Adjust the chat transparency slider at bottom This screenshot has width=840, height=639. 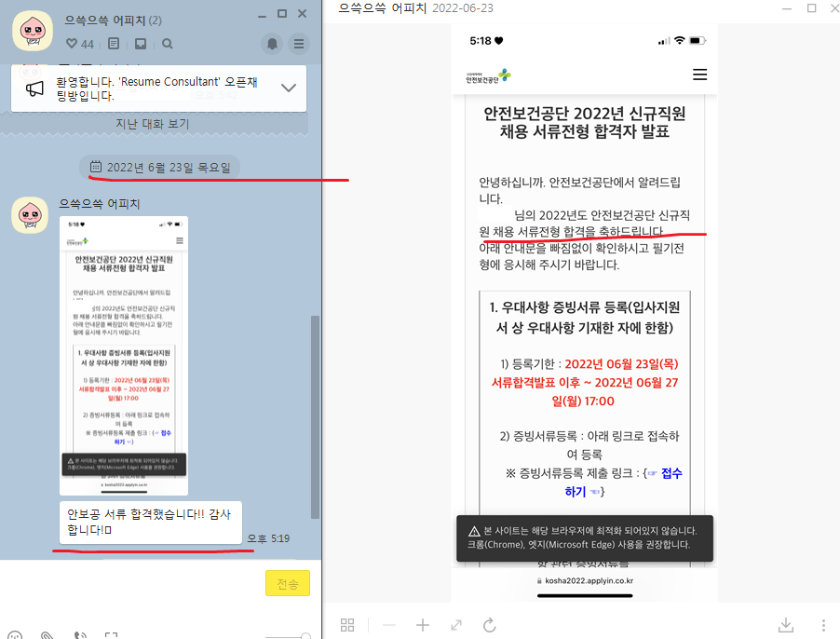click(x=288, y=636)
